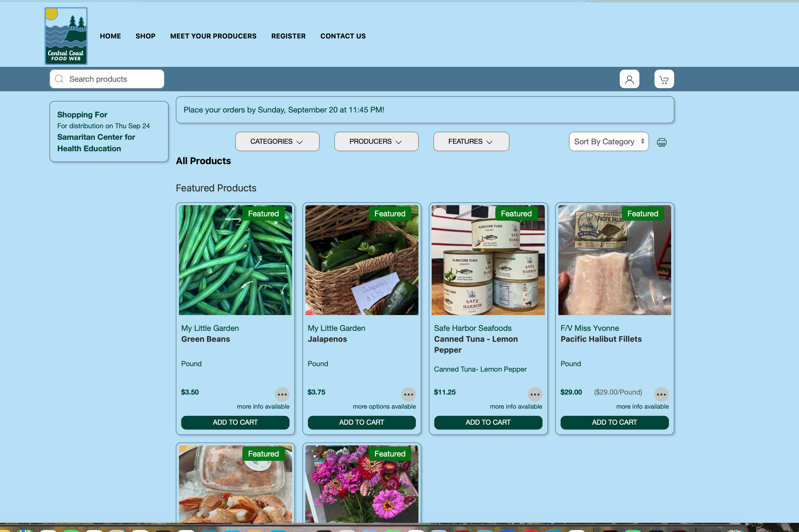The image size is (799, 532).
Task: Open the Jalapenos basket photo
Action: point(362,260)
